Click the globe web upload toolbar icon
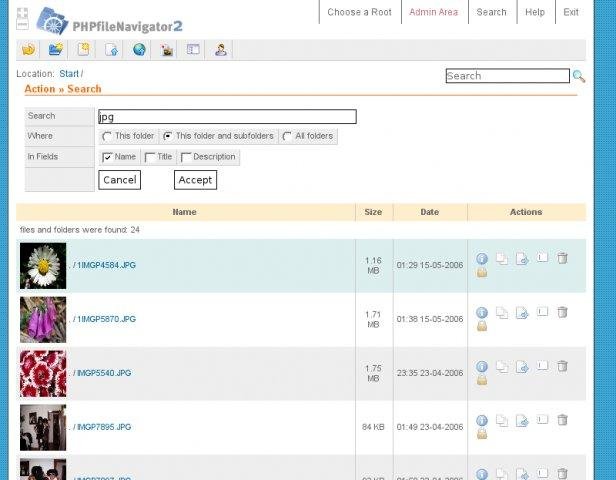Screen dimensions: 616x480 pos(139,49)
